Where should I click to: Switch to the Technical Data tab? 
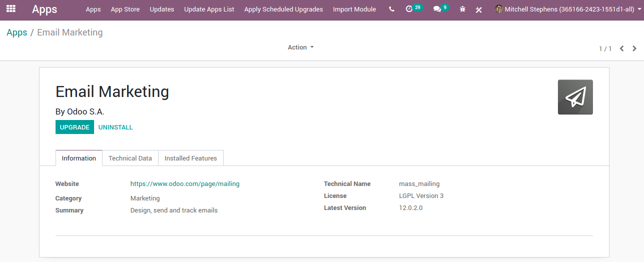pos(130,158)
